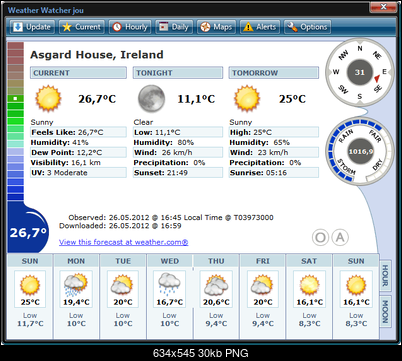Select Wednesday's rainy forecast icon

point(169,284)
